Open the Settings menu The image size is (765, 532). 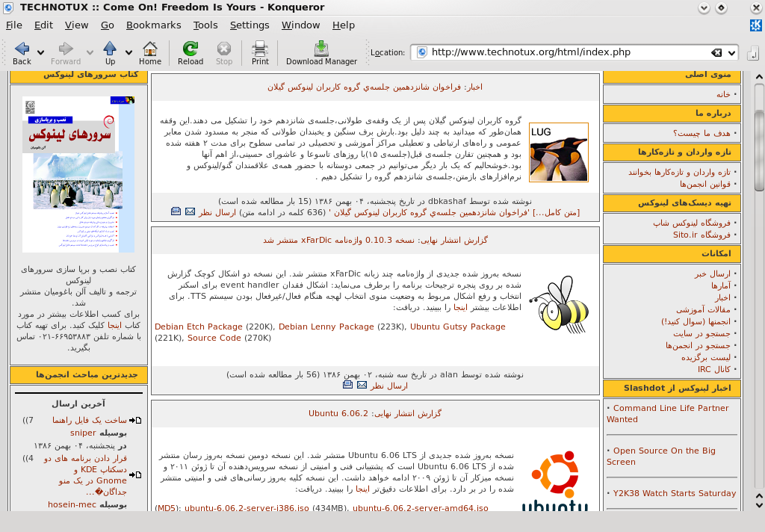tap(250, 25)
